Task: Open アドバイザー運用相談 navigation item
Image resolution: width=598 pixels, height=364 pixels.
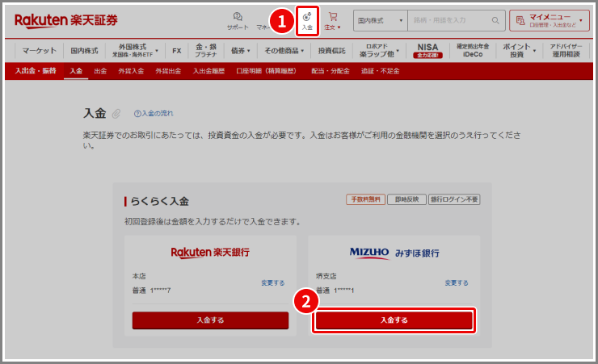Action: 566,51
